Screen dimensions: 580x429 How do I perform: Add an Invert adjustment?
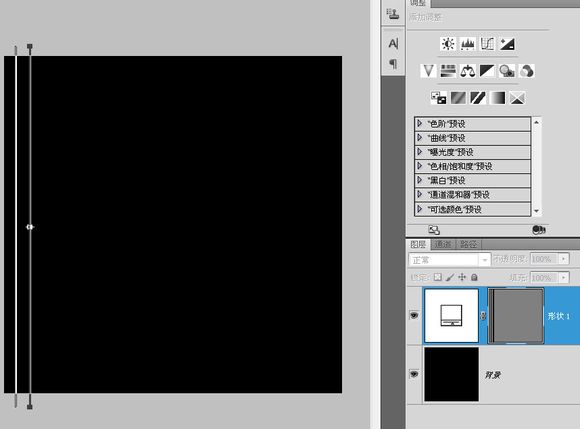point(439,98)
